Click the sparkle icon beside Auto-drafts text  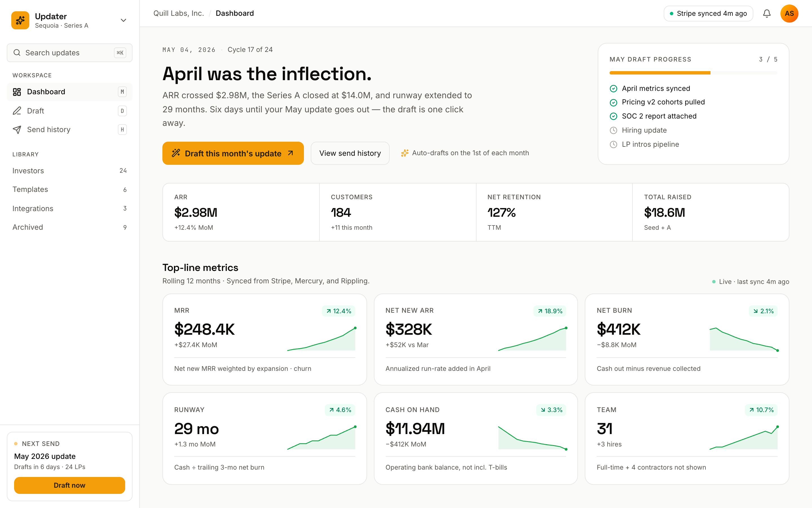click(405, 153)
